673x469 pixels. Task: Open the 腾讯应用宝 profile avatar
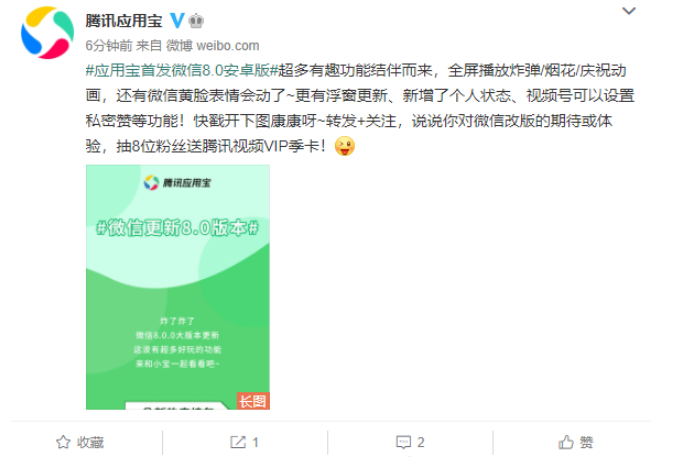click(47, 33)
